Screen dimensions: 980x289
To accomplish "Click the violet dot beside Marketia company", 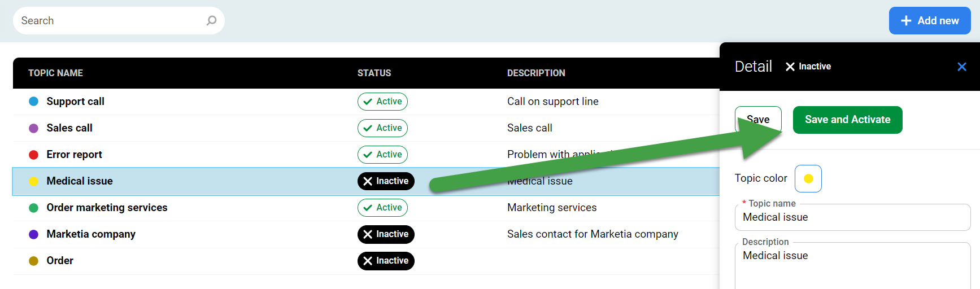I will (33, 234).
